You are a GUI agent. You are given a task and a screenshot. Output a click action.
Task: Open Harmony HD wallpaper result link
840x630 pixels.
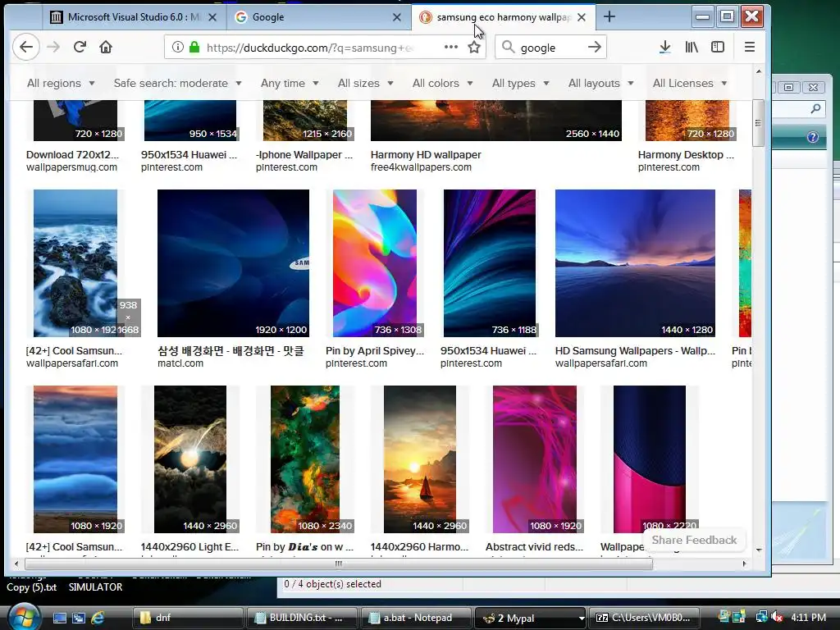point(426,155)
